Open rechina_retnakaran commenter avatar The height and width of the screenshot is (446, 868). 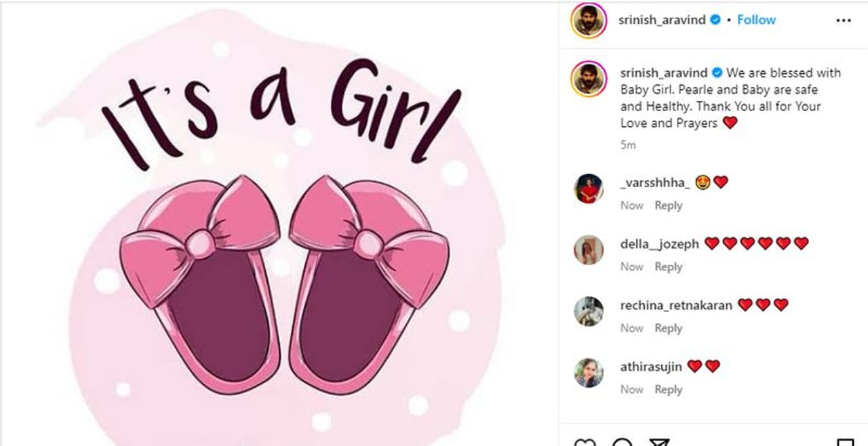click(x=588, y=312)
